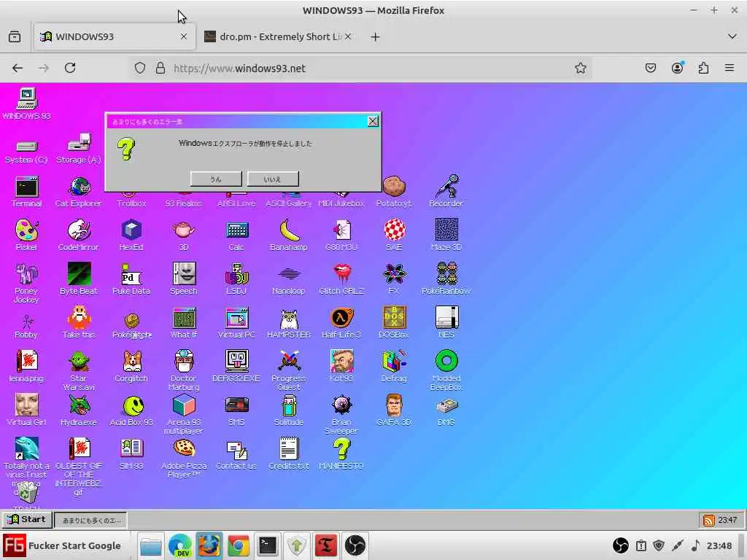Open the Potato.yt icon
The height and width of the screenshot is (560, 747).
point(394,192)
